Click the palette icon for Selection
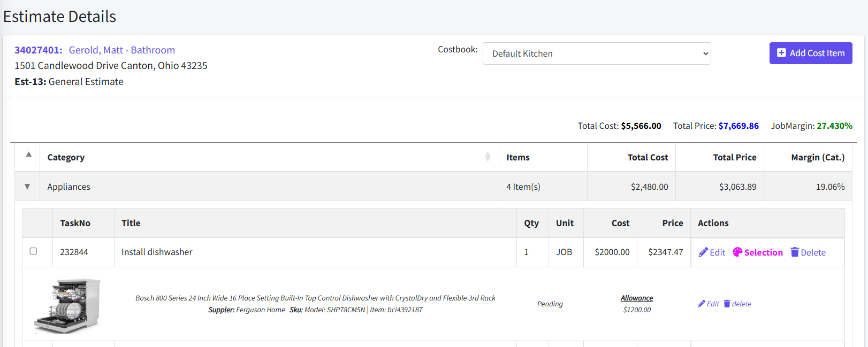The width and height of the screenshot is (868, 347). coord(737,252)
